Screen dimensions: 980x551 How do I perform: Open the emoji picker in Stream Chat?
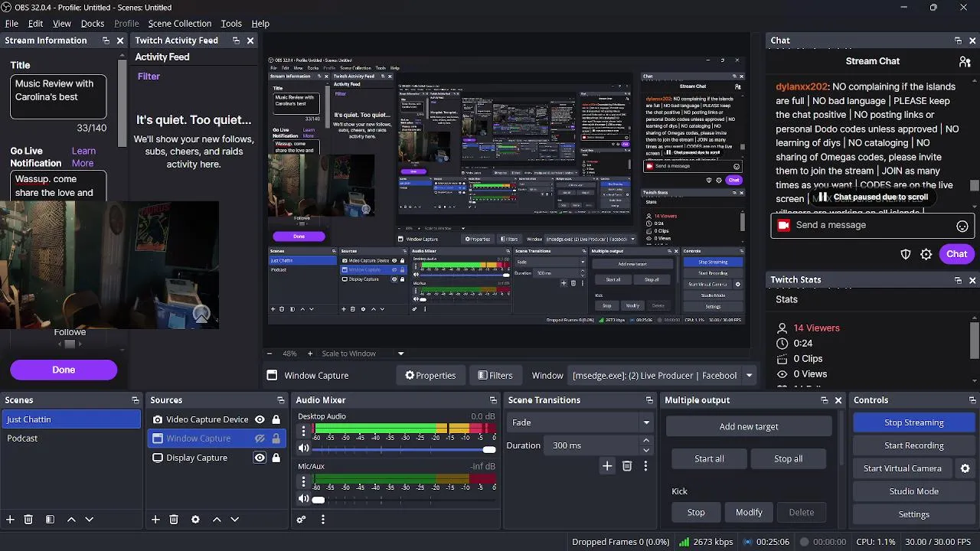click(962, 226)
